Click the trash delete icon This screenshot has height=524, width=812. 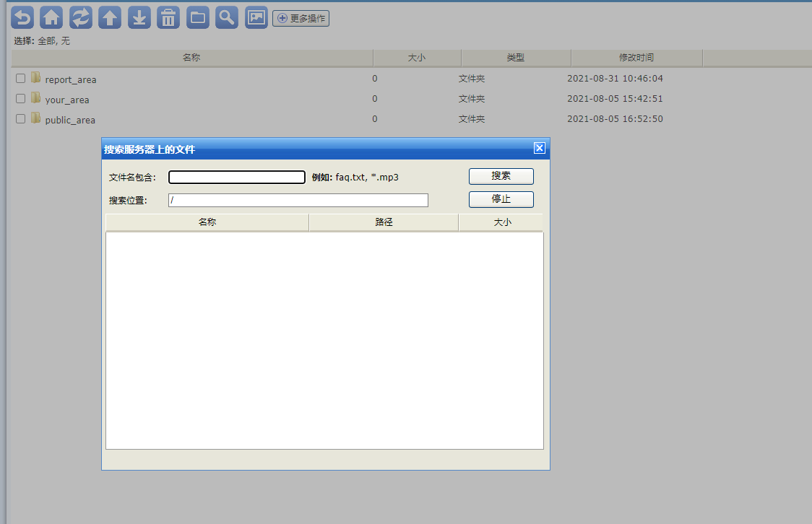pyautogui.click(x=168, y=17)
